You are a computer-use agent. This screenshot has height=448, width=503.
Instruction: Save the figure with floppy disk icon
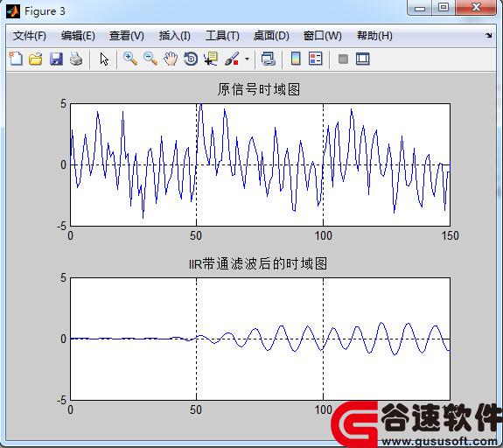[56, 59]
